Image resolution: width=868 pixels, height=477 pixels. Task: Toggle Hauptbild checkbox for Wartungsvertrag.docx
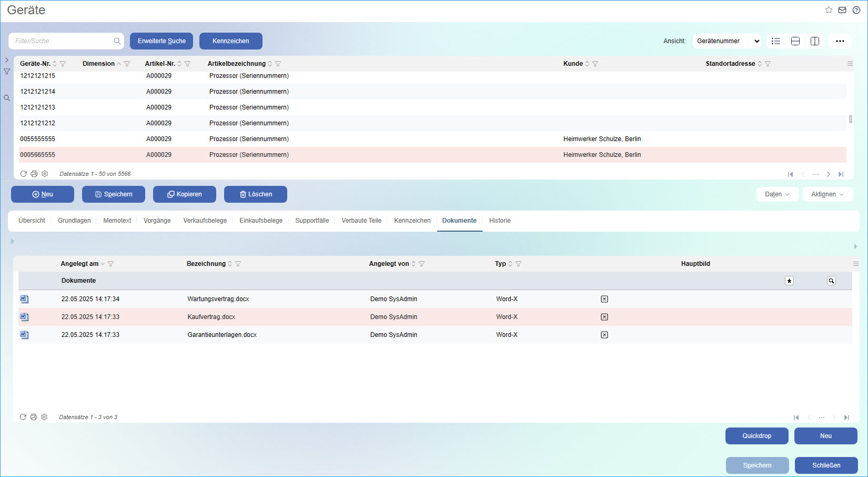point(604,299)
